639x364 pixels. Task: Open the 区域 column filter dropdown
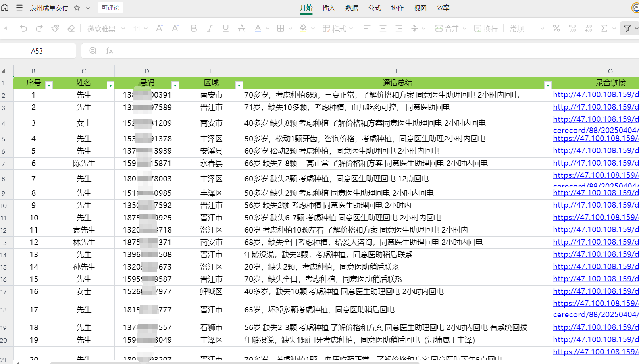click(x=239, y=85)
